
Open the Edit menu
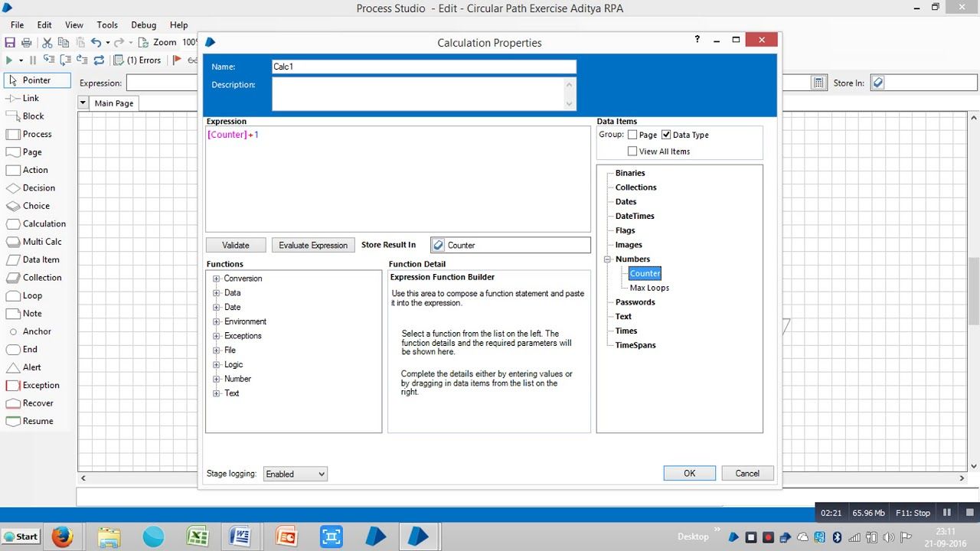[44, 24]
